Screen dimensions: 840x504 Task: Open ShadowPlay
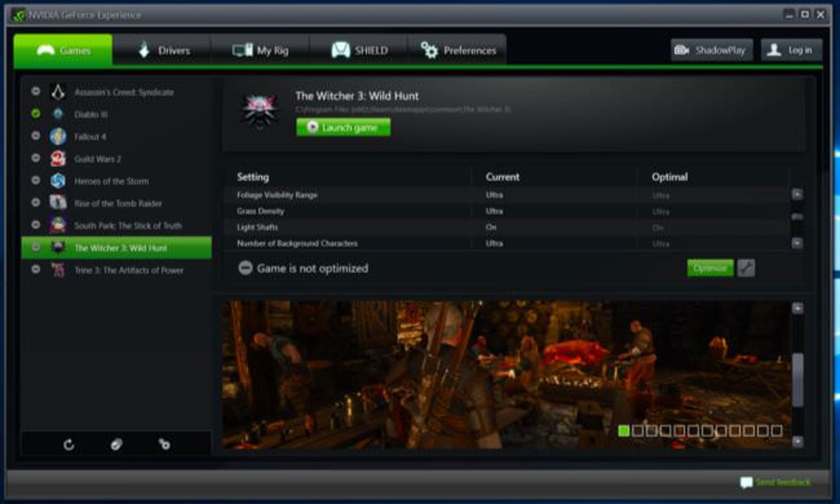click(x=712, y=50)
